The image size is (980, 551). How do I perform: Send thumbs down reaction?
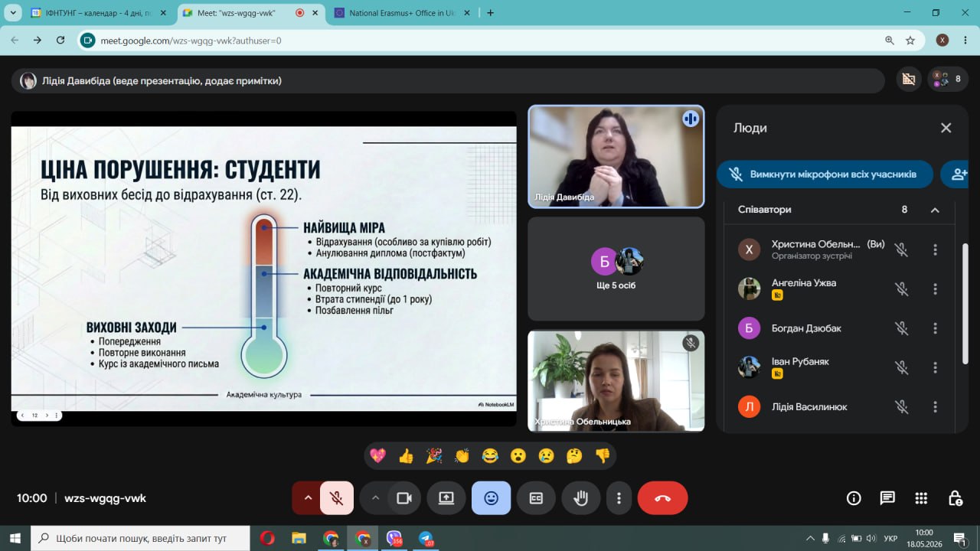(603, 456)
